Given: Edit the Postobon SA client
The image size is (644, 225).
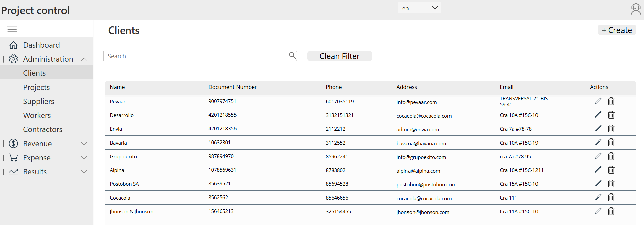Looking at the screenshot, I should point(598,183).
